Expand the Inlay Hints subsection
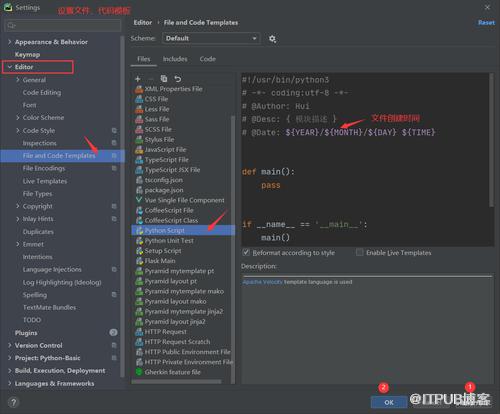 [18, 219]
